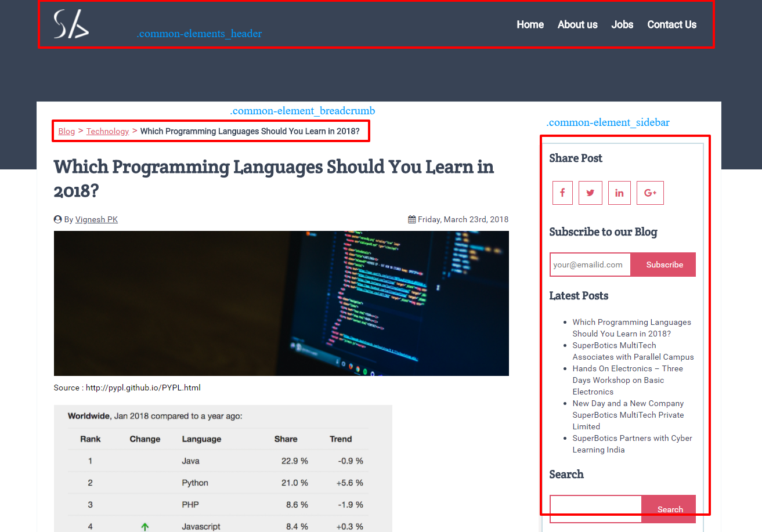Share the post on Facebook
Screen dimensions: 762x532
pos(562,193)
